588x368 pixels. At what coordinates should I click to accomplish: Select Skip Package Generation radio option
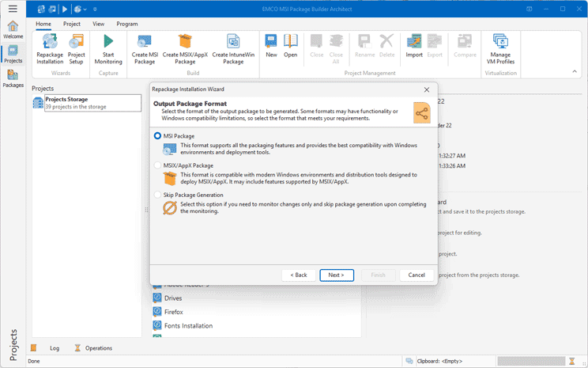click(157, 195)
